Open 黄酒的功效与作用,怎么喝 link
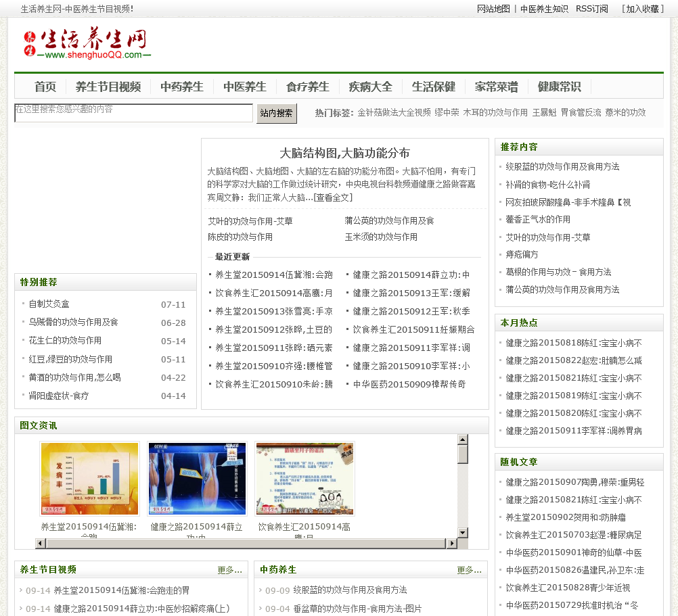This screenshot has width=678, height=616. (x=75, y=377)
